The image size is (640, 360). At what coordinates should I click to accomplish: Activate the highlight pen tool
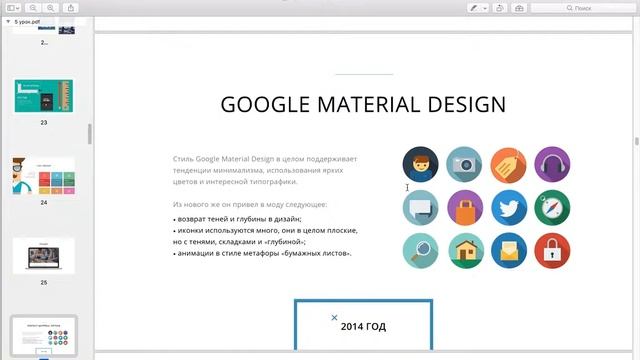pos(473,8)
